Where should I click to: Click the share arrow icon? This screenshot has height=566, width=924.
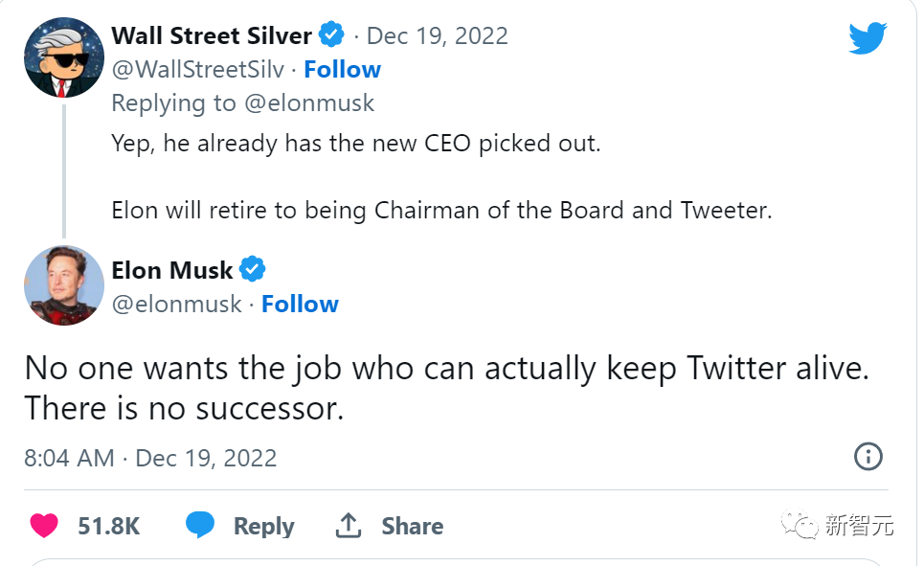click(x=348, y=525)
